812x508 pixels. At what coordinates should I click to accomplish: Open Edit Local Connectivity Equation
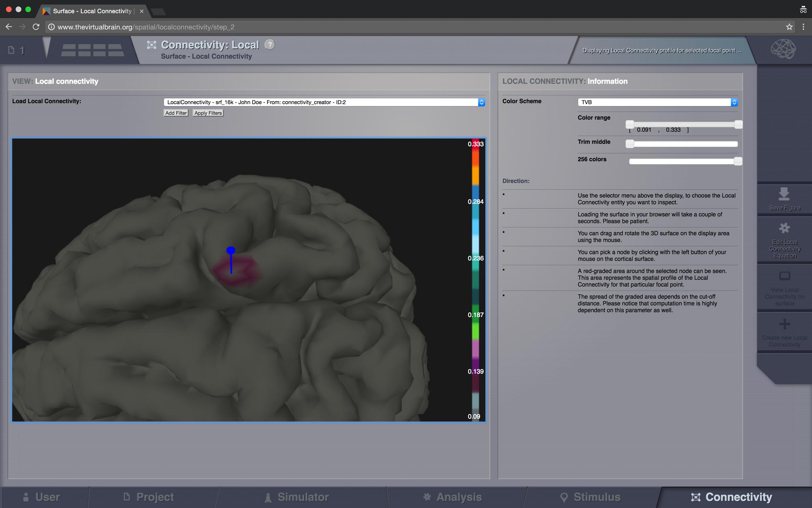784,241
